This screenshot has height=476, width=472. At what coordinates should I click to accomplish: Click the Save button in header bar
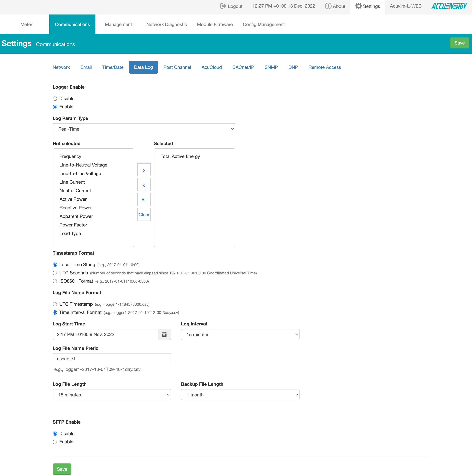pos(459,43)
